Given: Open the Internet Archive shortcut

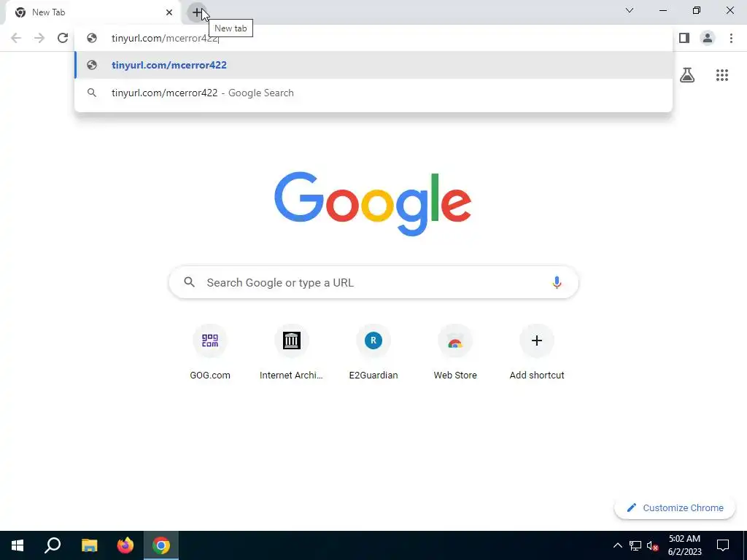Looking at the screenshot, I should (291, 352).
